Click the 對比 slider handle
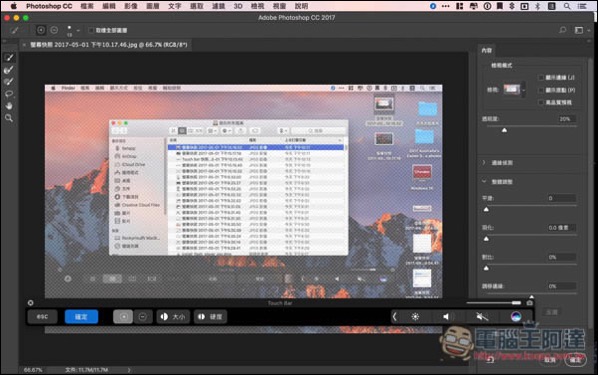Viewport: 598px width, 375px height. [486, 268]
